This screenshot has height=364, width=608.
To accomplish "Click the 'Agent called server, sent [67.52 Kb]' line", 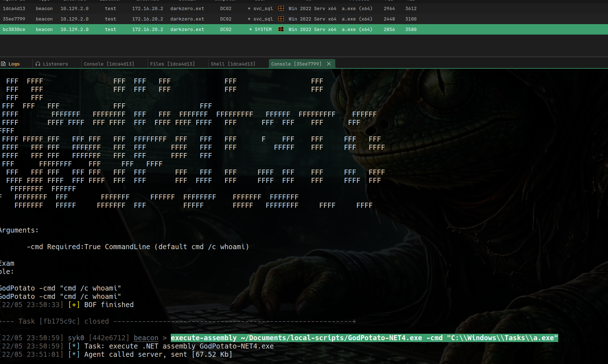I will pyautogui.click(x=158, y=355).
